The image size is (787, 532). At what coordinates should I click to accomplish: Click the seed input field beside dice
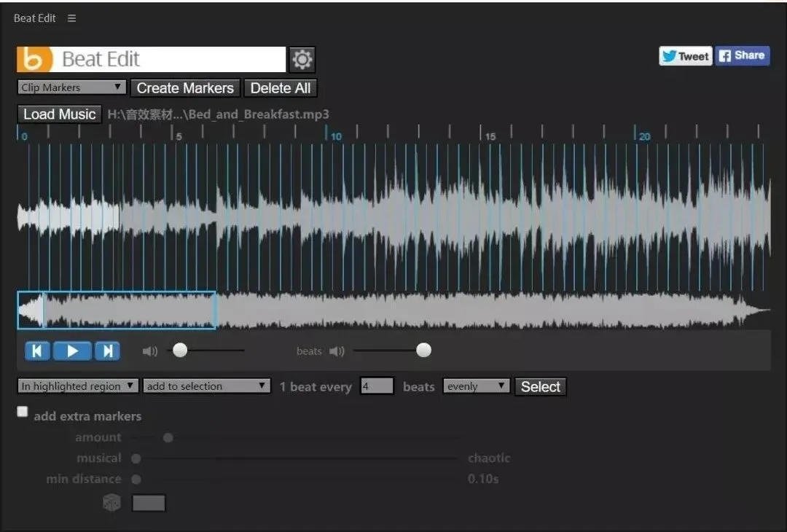coord(149,503)
